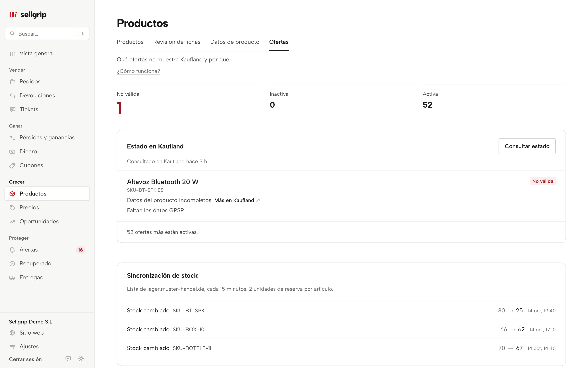The width and height of the screenshot is (588, 368).
Task: Open Cupones section
Action: click(x=47, y=166)
